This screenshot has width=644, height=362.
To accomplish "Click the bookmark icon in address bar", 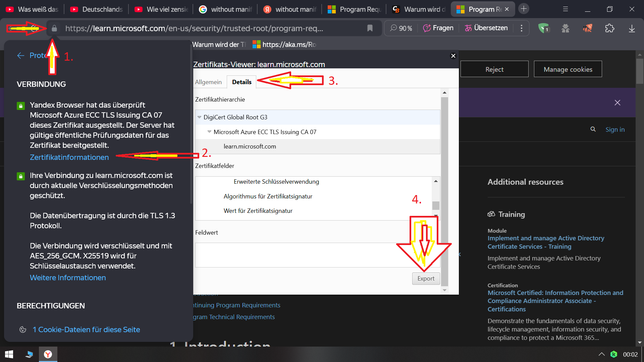I will 370,28.
